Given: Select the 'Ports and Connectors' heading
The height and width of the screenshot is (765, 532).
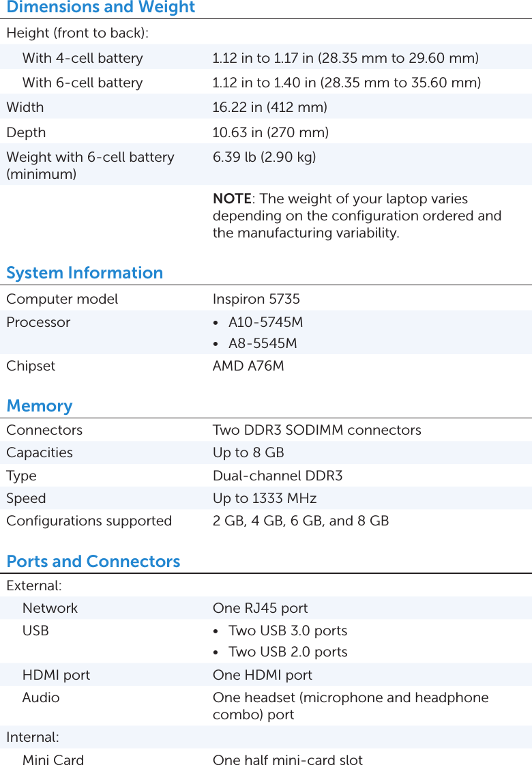Looking at the screenshot, I should pos(93,561).
